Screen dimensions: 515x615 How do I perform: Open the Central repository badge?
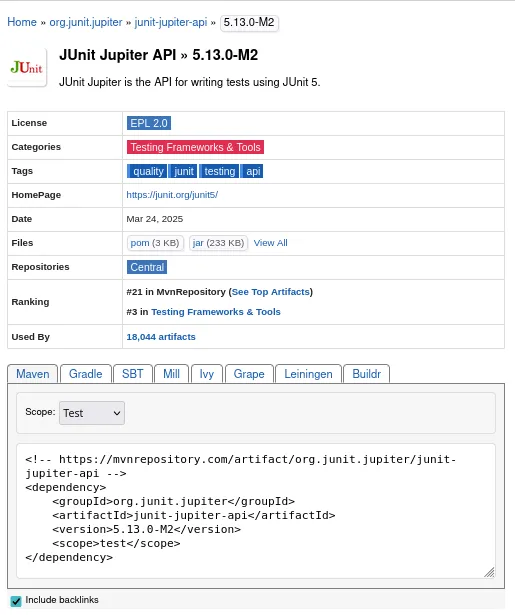point(147,267)
